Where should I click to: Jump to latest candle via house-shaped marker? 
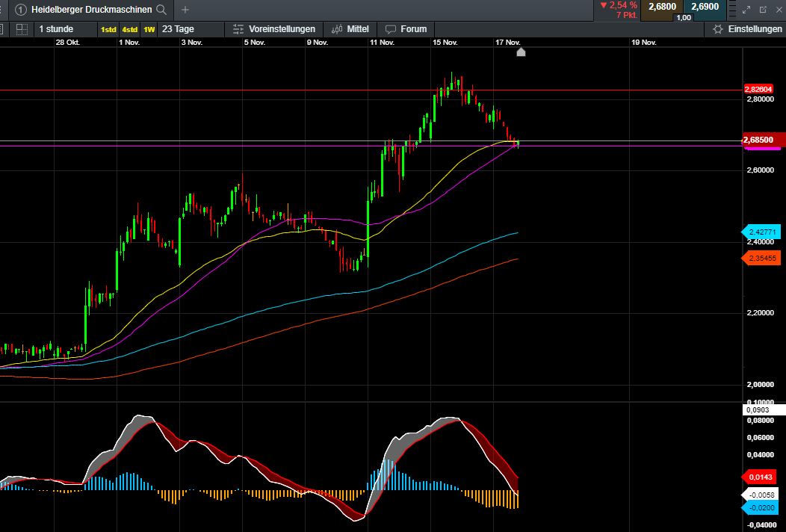pyautogui.click(x=521, y=52)
